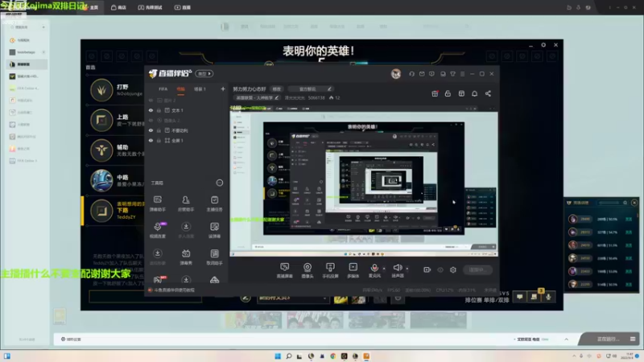The width and height of the screenshot is (644, 362).
Task: Click the share icon above the preview
Action: 488,93
